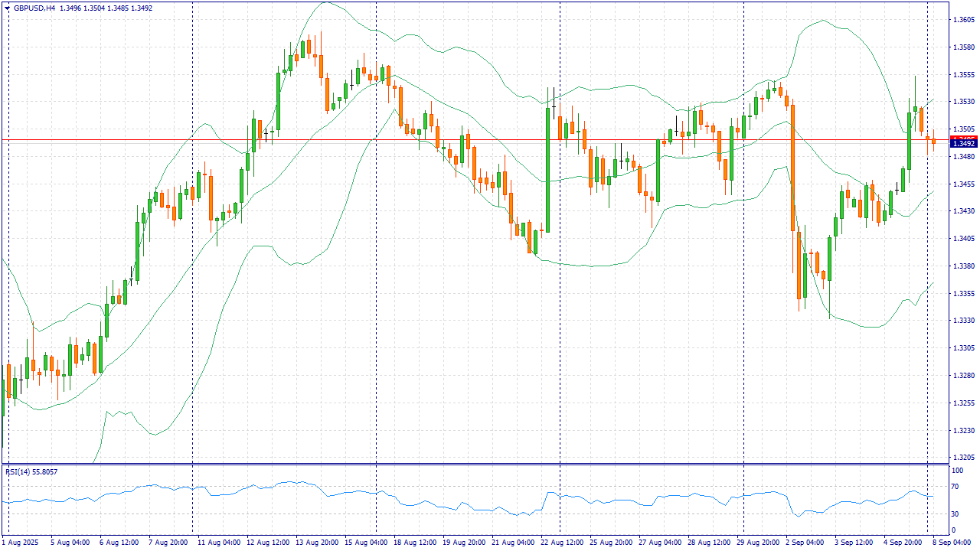Screen dimensions: 980x551
Task: Click the 1.3405 price axis label
Action: coord(963,239)
